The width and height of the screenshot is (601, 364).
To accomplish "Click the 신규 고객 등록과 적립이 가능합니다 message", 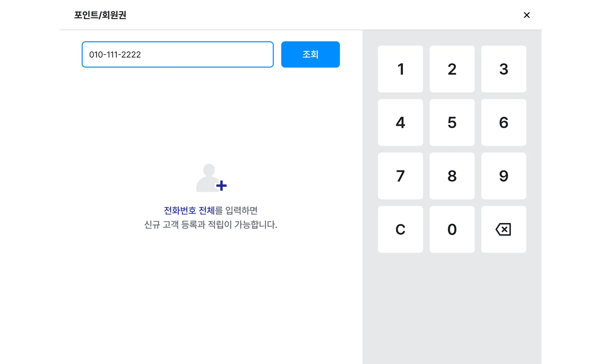I will tap(211, 225).
